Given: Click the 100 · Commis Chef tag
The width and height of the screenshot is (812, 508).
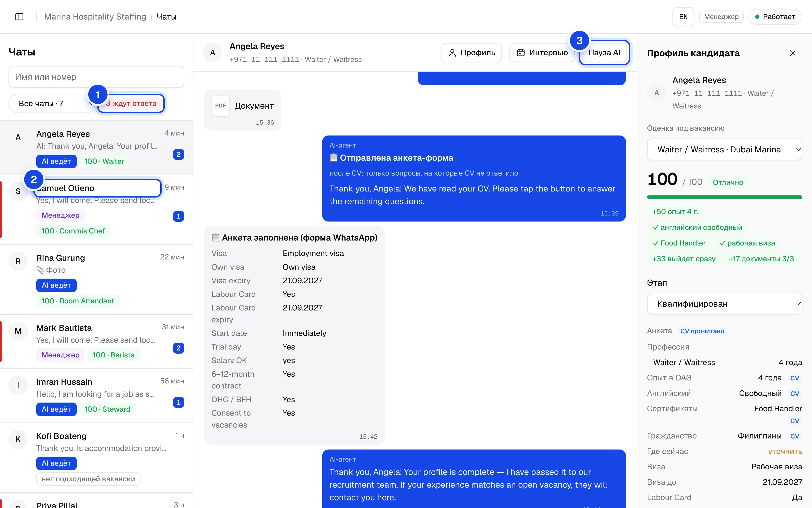Looking at the screenshot, I should 73,231.
